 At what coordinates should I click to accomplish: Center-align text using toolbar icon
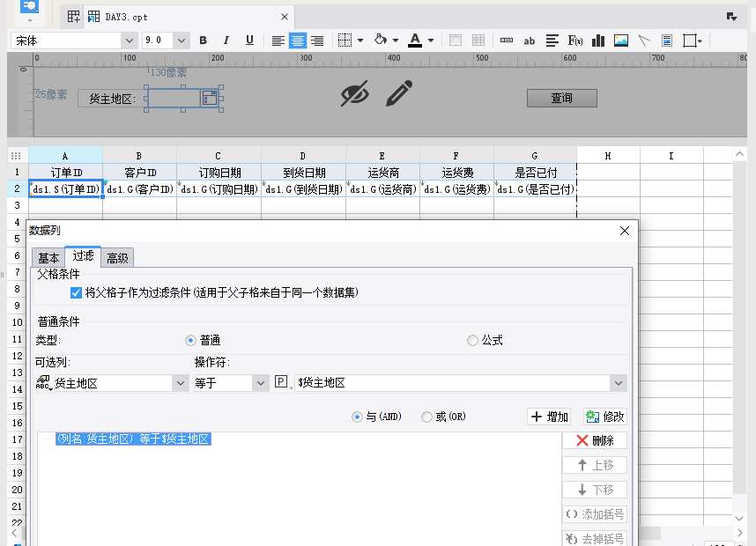point(298,41)
